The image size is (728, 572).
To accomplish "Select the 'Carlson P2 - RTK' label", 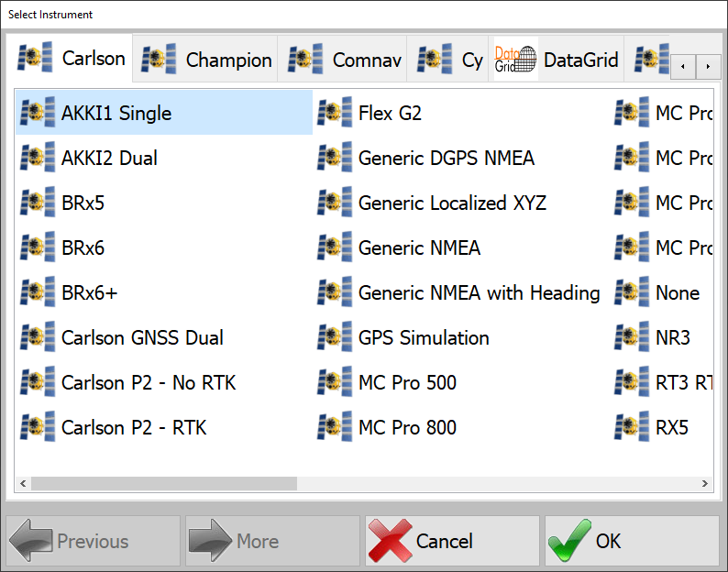I will point(134,427).
